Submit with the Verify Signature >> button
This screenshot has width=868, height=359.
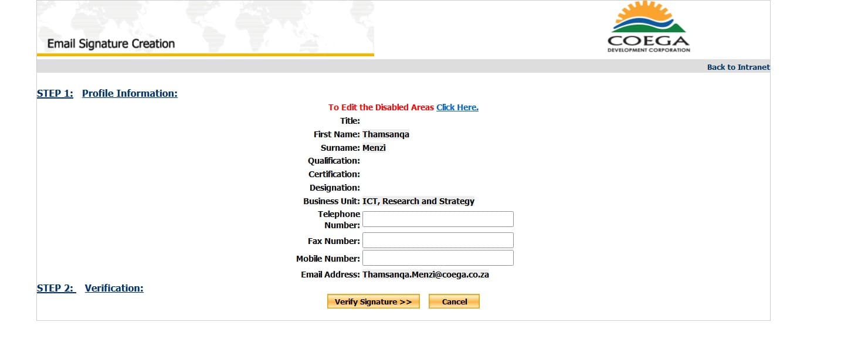tap(374, 302)
